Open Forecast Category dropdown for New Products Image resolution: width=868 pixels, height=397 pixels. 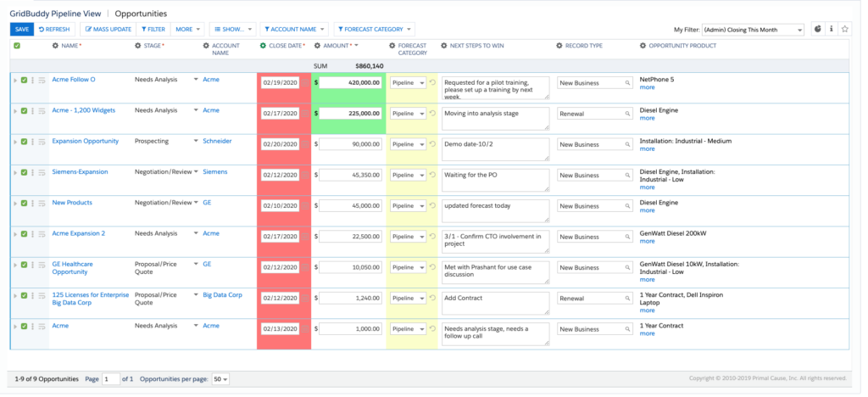[408, 206]
